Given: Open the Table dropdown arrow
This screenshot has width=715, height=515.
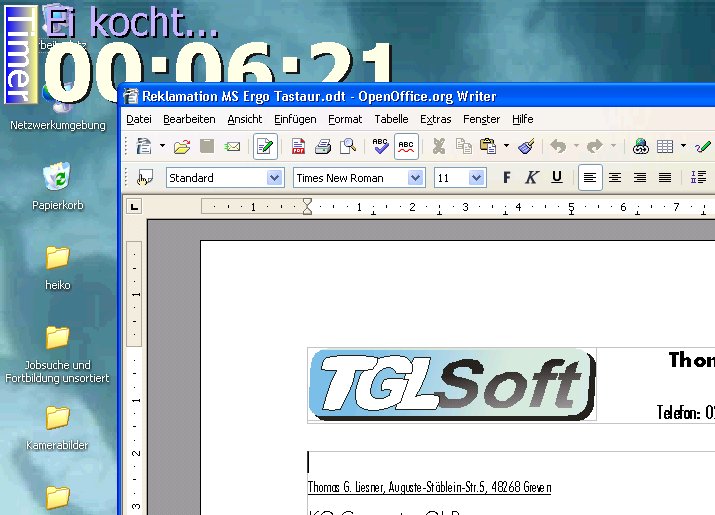Looking at the screenshot, I should [x=683, y=146].
